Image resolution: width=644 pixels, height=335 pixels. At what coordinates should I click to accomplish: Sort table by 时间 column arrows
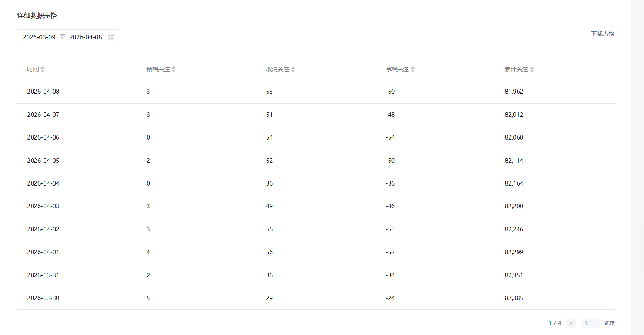[x=42, y=70]
